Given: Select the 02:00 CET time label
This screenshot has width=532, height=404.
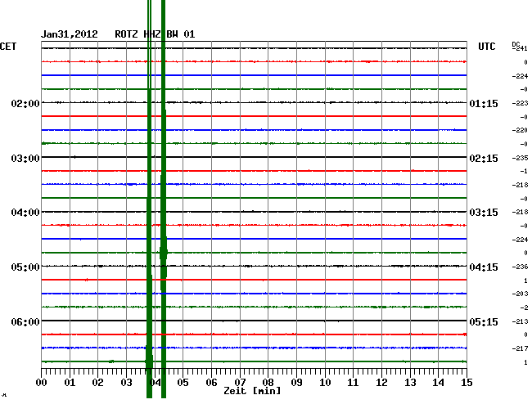Looking at the screenshot, I should click(x=25, y=103).
